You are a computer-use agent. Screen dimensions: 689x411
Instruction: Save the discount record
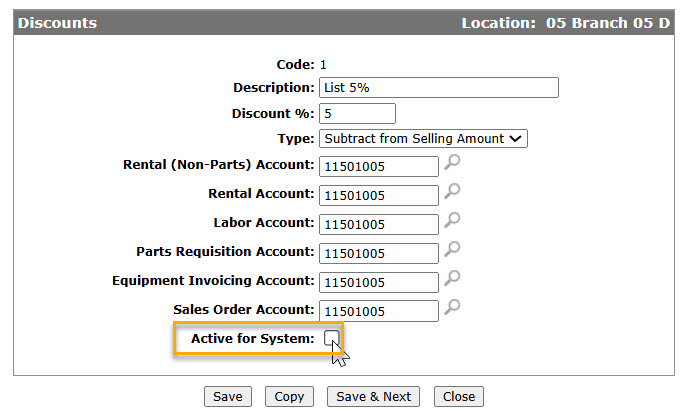coord(228,396)
